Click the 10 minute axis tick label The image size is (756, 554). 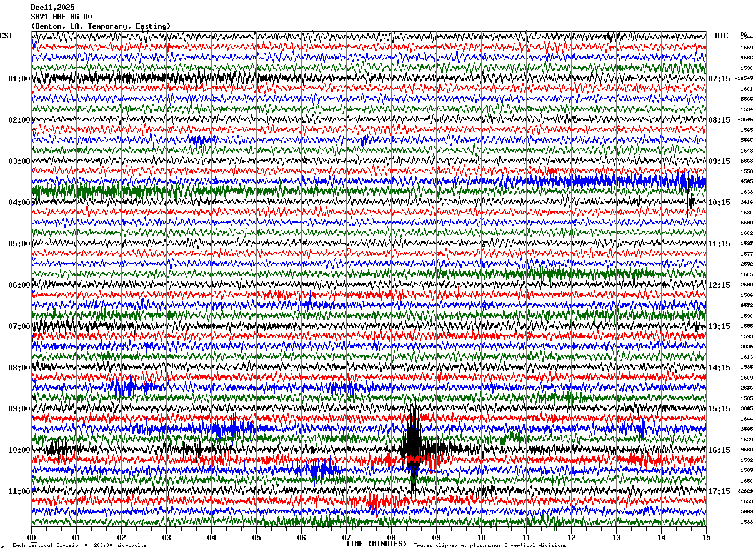coord(481,537)
